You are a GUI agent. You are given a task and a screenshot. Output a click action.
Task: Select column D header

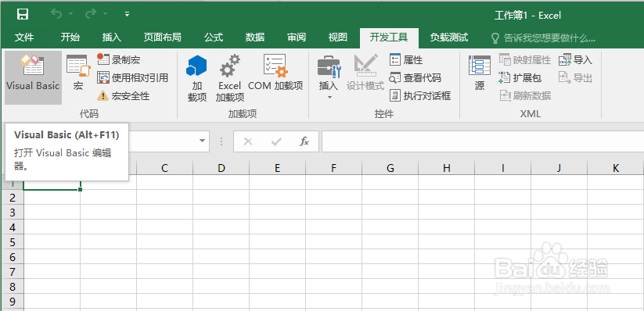coord(221,167)
